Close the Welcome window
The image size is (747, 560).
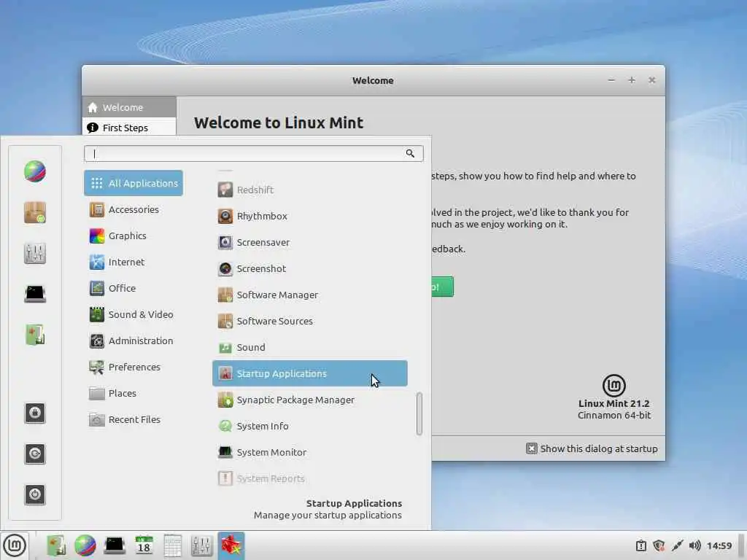[651, 80]
